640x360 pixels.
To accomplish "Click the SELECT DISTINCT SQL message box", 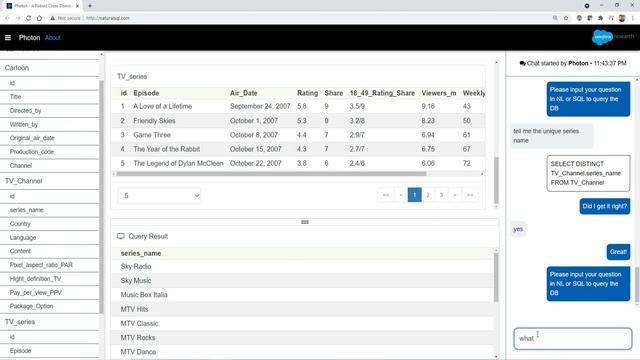I will 588,173.
